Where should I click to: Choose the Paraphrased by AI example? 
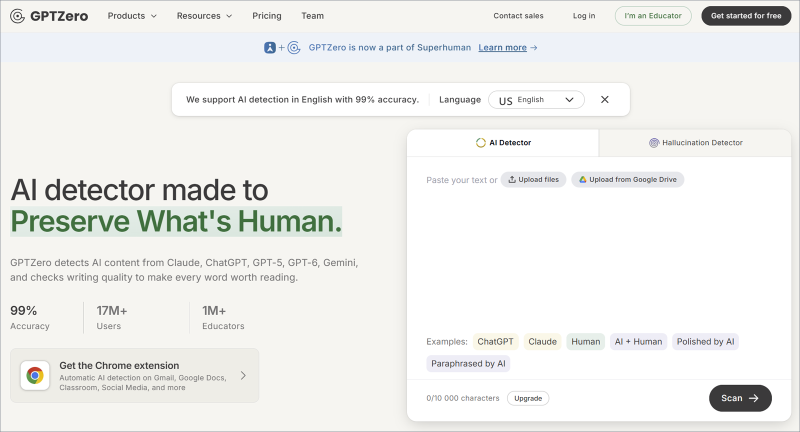[468, 364]
